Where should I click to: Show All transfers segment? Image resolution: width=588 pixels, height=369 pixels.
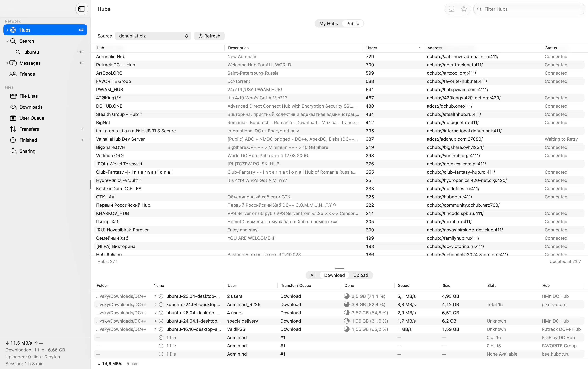click(313, 275)
